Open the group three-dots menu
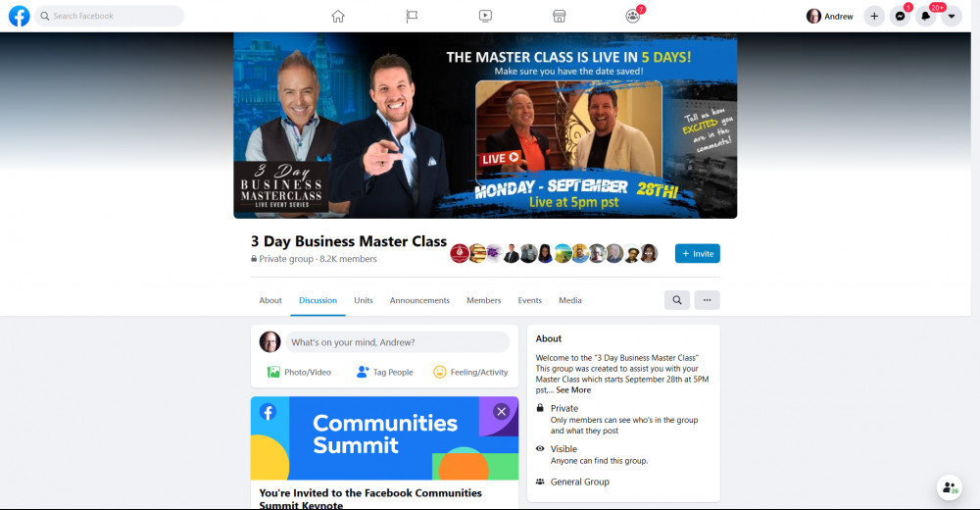 point(707,300)
